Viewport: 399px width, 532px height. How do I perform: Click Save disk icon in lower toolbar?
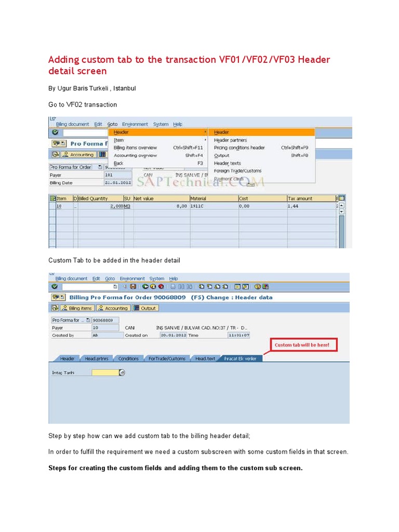(133, 287)
